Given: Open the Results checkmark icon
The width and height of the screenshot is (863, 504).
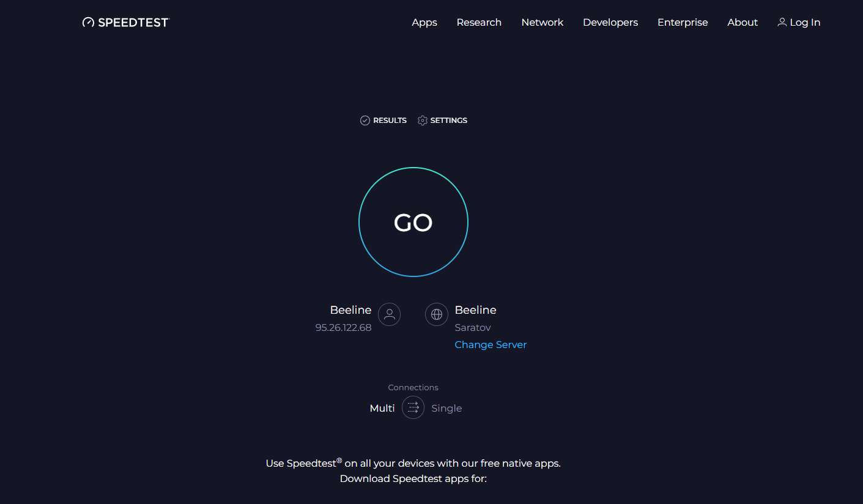Looking at the screenshot, I should pyautogui.click(x=365, y=120).
